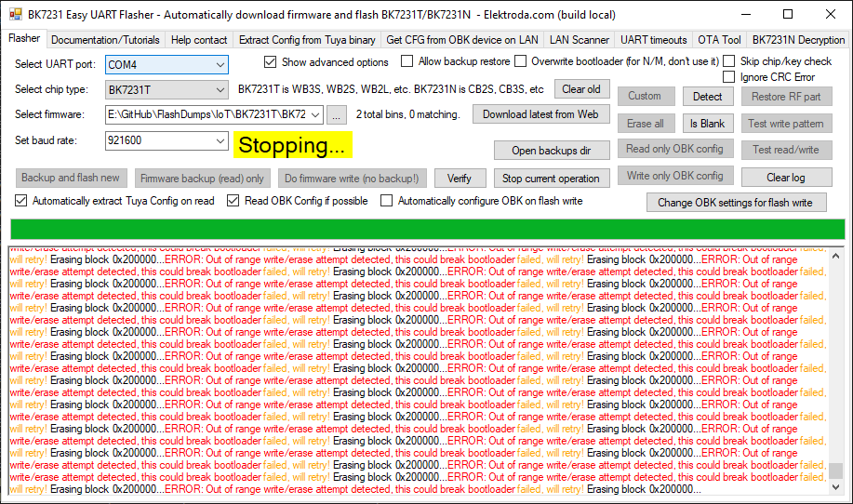Click the Is Blank button
The width and height of the screenshot is (853, 504).
click(708, 124)
